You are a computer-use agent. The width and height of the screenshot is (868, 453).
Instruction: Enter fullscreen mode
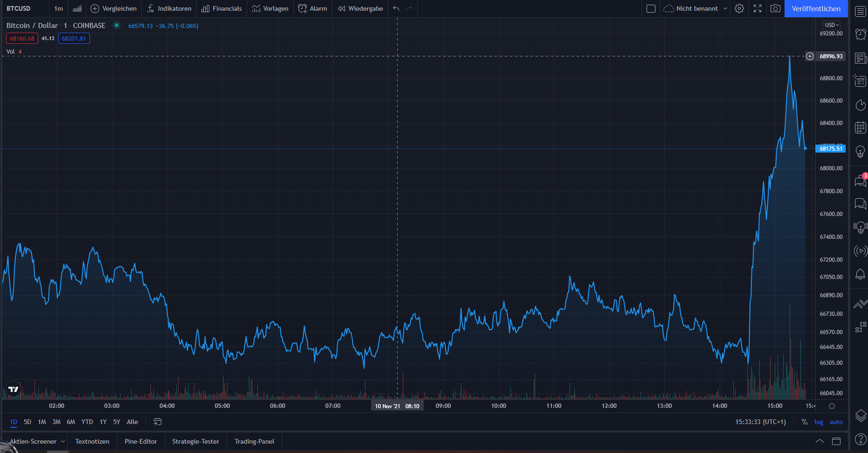[x=758, y=8]
